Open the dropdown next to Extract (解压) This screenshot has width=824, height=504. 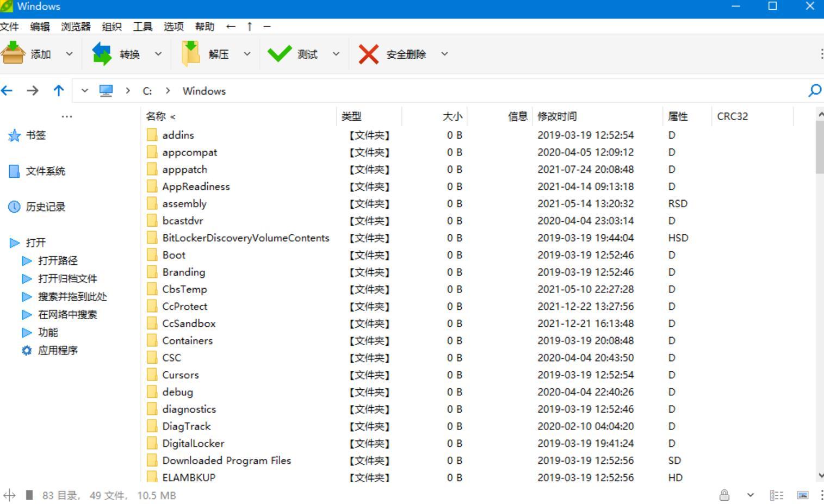point(247,54)
